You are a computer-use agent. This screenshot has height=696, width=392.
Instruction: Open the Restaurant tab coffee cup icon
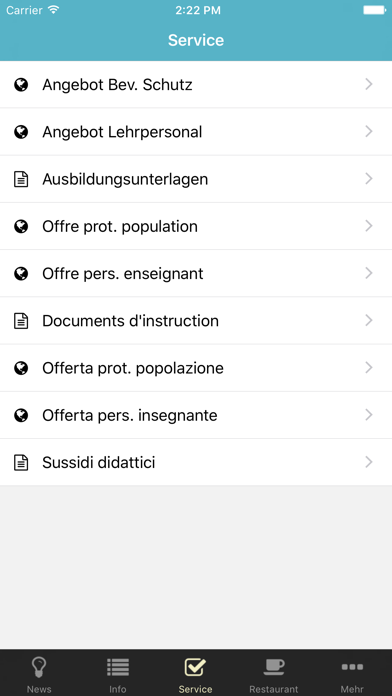(x=274, y=667)
